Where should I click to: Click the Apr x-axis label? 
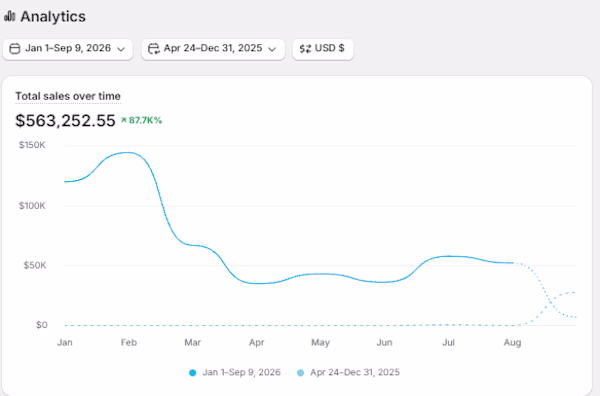click(x=256, y=342)
